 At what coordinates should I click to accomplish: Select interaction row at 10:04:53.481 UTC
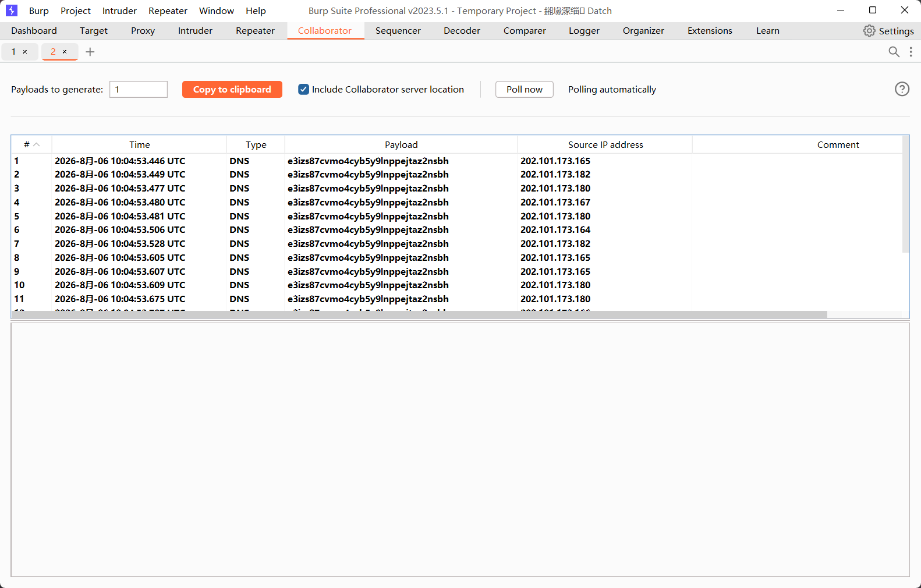[456, 216]
